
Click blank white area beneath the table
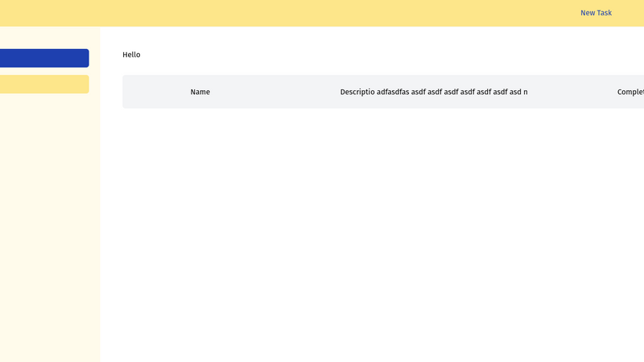click(x=370, y=233)
